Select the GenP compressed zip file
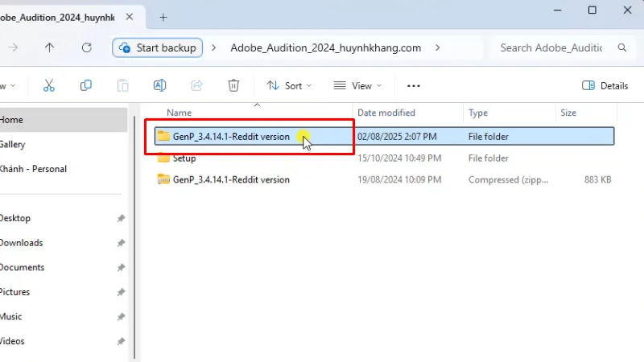 (x=230, y=179)
